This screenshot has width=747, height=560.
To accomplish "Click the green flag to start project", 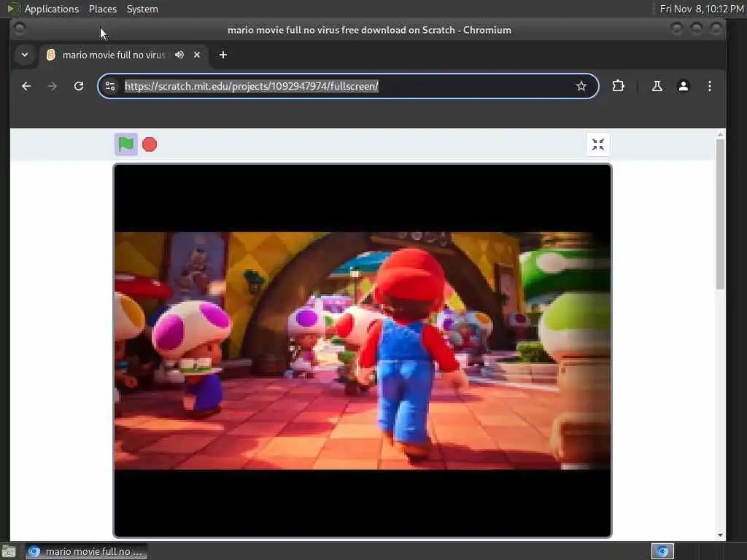I will 125,144.
